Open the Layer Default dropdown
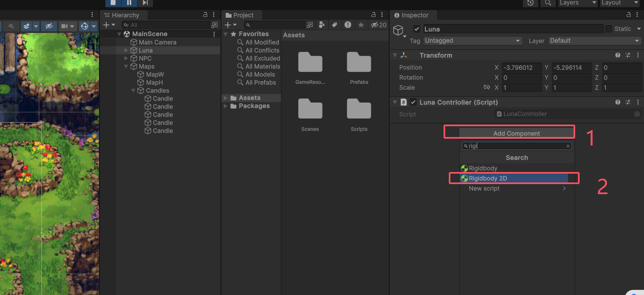 (595, 41)
